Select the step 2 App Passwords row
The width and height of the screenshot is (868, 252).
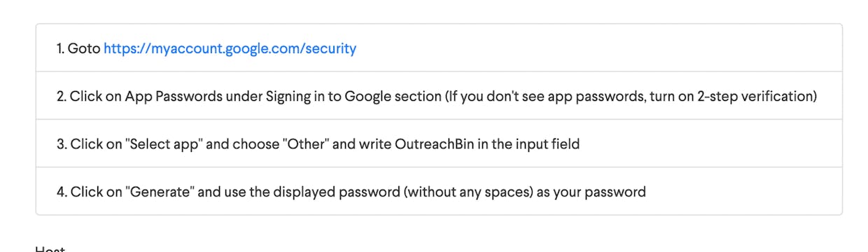pos(439,96)
